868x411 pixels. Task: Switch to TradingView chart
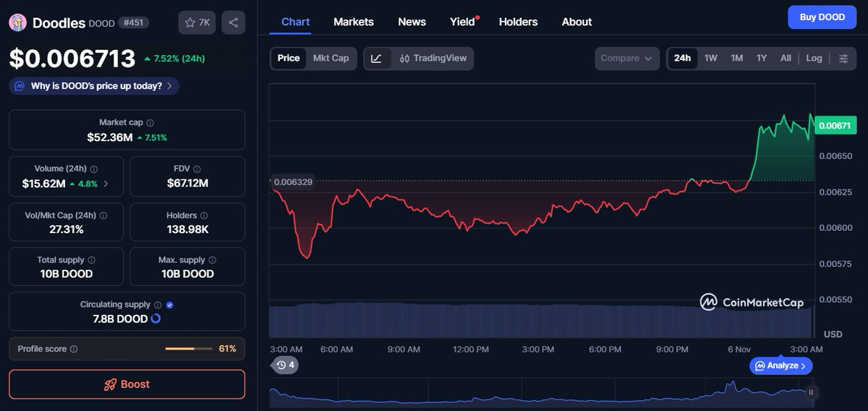pyautogui.click(x=433, y=59)
